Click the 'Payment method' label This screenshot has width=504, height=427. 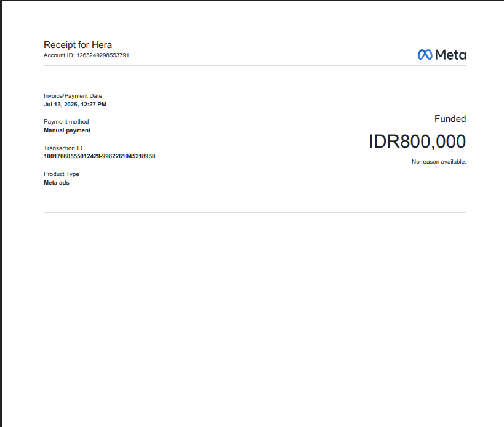66,122
